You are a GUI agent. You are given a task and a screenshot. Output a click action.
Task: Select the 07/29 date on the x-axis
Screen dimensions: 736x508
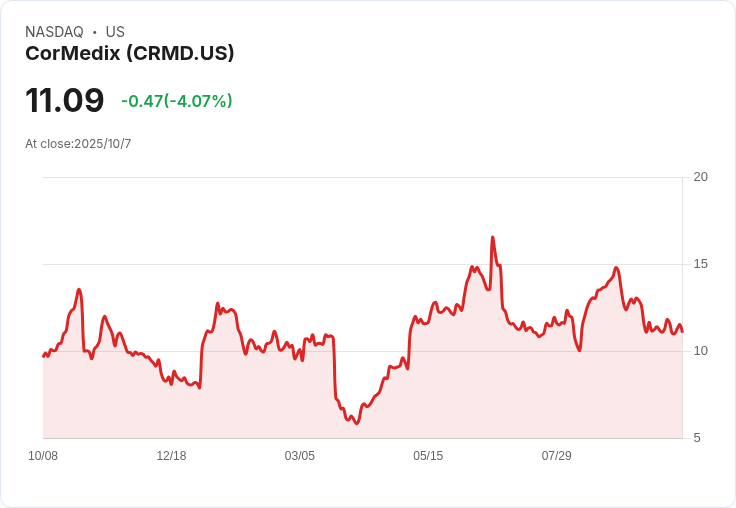(556, 456)
